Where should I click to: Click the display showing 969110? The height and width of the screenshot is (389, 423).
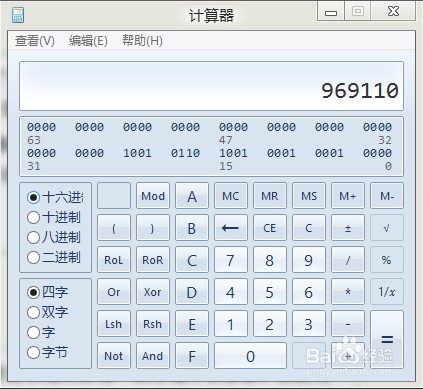pos(211,86)
